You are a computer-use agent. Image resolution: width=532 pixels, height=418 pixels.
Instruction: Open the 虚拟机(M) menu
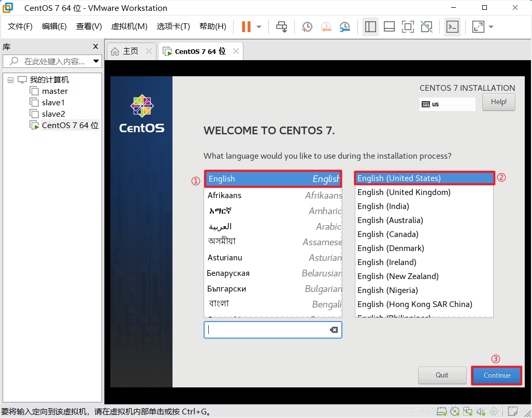[x=130, y=26]
